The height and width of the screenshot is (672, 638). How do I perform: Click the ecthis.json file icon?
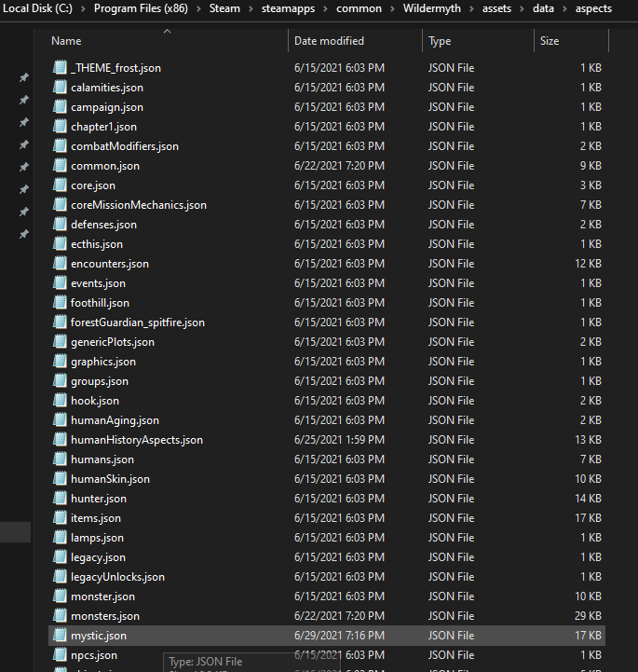[60, 244]
